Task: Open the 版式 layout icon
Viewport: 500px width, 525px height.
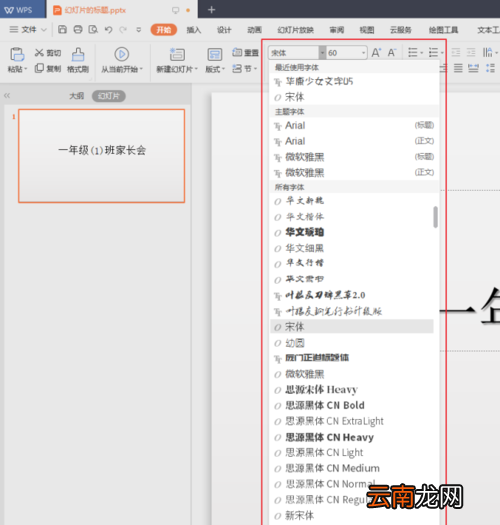Action: (215, 54)
